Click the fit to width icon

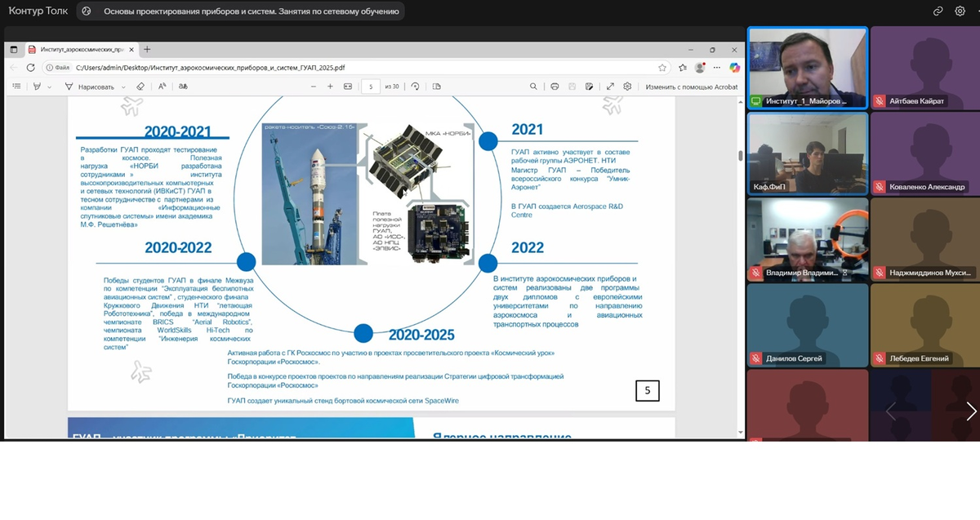coord(347,87)
